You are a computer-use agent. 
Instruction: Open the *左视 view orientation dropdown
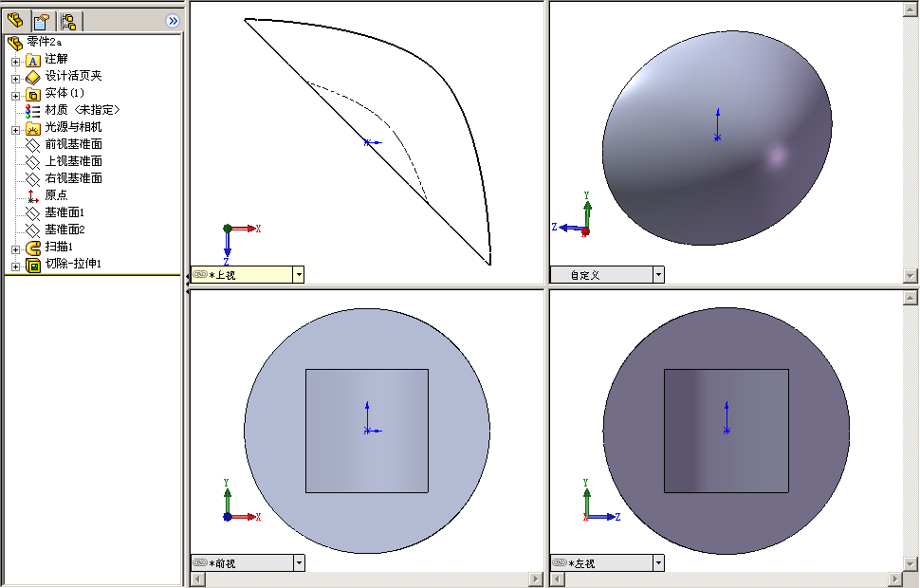point(658,563)
